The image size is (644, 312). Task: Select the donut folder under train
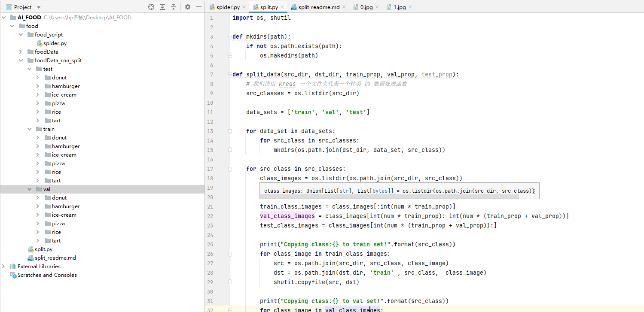pos(59,138)
